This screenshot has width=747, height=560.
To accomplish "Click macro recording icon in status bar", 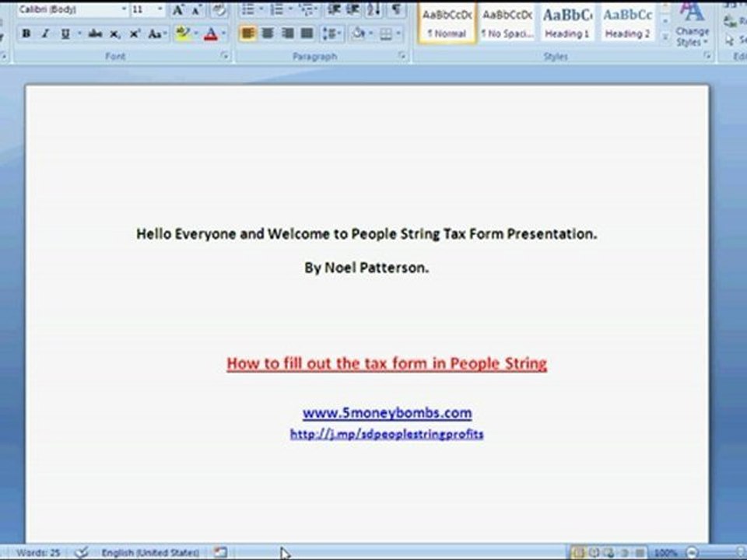I will [219, 552].
